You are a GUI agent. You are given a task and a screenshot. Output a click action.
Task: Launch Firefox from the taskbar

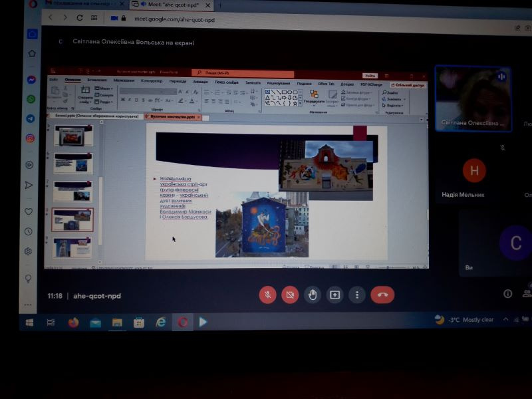(73, 323)
